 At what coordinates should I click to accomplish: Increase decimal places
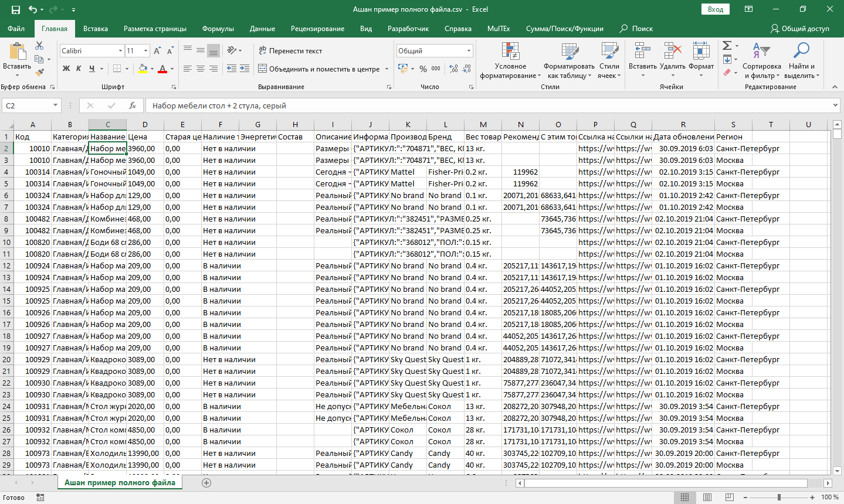point(453,69)
